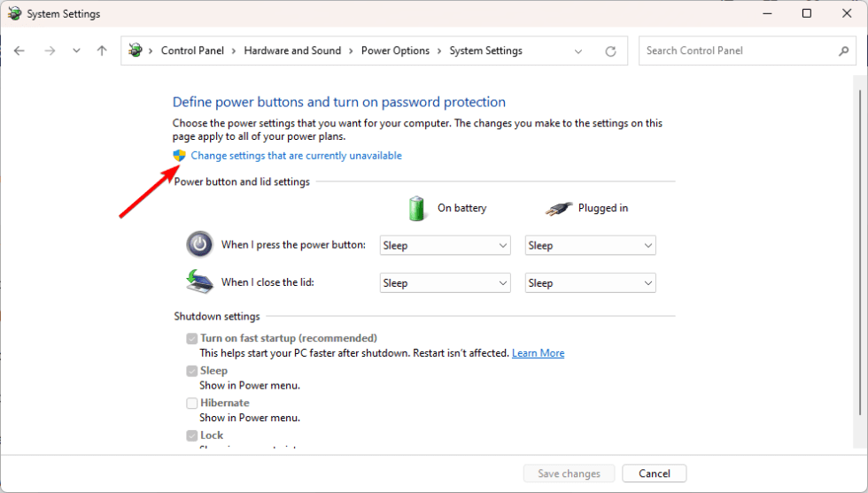
Task: Open Control Panel breadcrumb
Action: pos(192,50)
